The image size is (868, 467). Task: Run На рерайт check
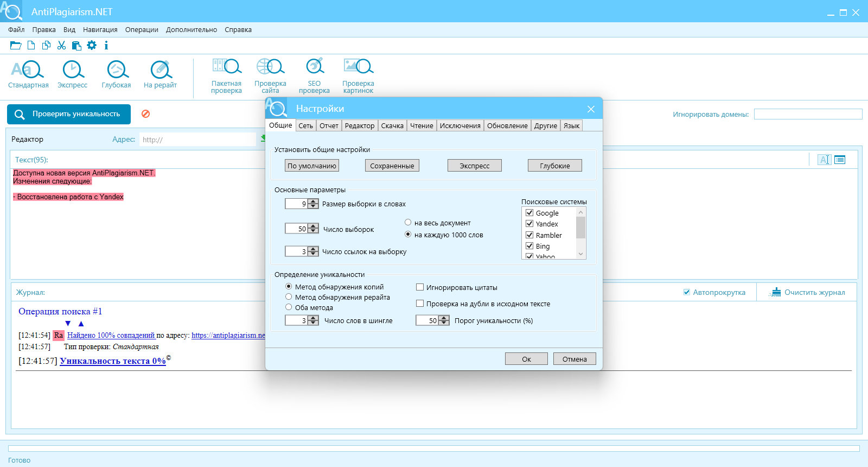pos(160,74)
